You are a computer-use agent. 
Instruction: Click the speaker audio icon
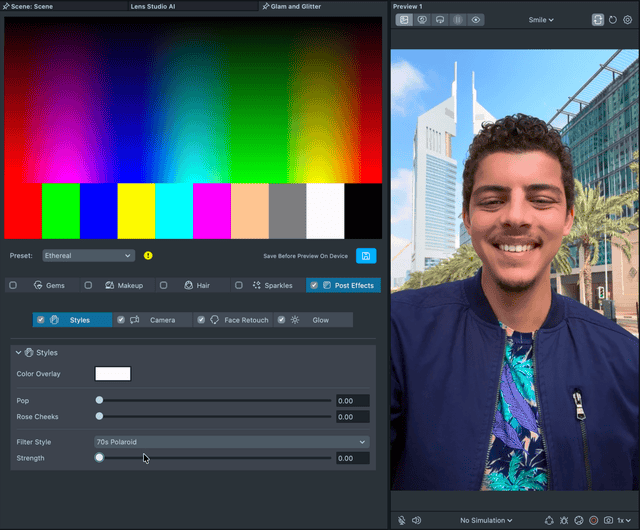[416, 520]
